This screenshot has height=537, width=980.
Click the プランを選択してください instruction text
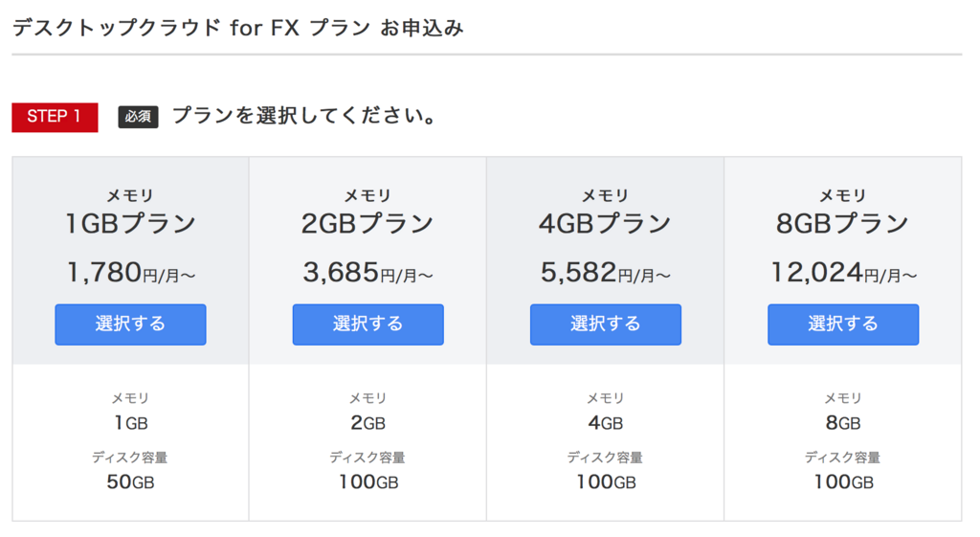coord(304,117)
